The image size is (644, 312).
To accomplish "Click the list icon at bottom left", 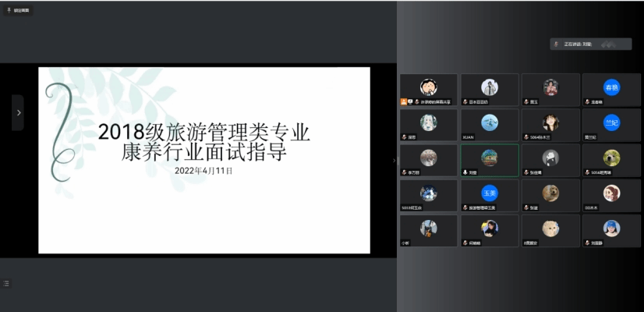I will pyautogui.click(x=7, y=282).
